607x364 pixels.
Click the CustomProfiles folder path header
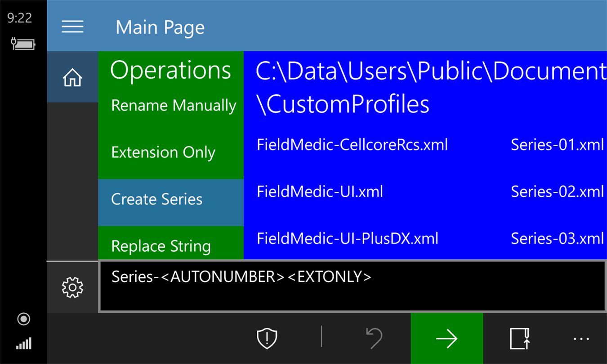[342, 104]
